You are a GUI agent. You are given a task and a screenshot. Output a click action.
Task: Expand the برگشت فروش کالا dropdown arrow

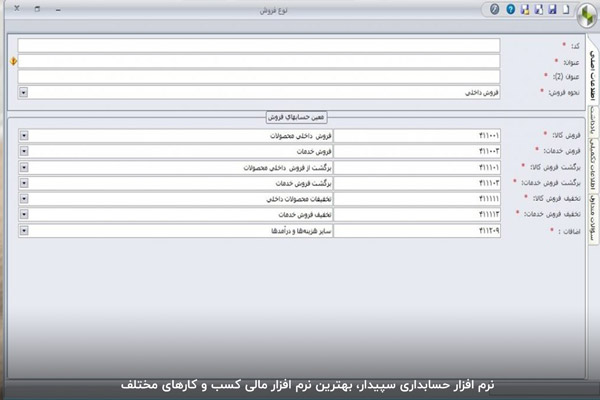pyautogui.click(x=24, y=167)
